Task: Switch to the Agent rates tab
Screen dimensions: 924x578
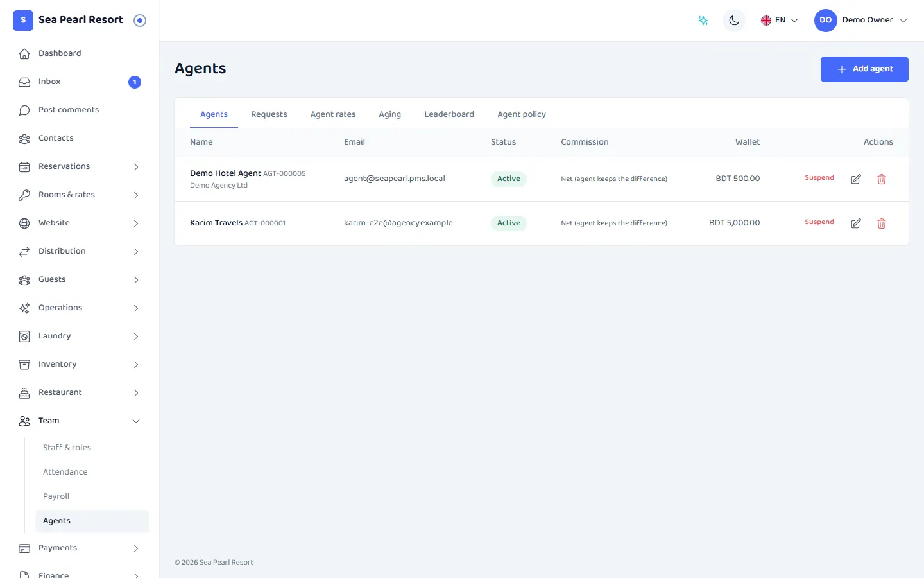Action: point(333,114)
